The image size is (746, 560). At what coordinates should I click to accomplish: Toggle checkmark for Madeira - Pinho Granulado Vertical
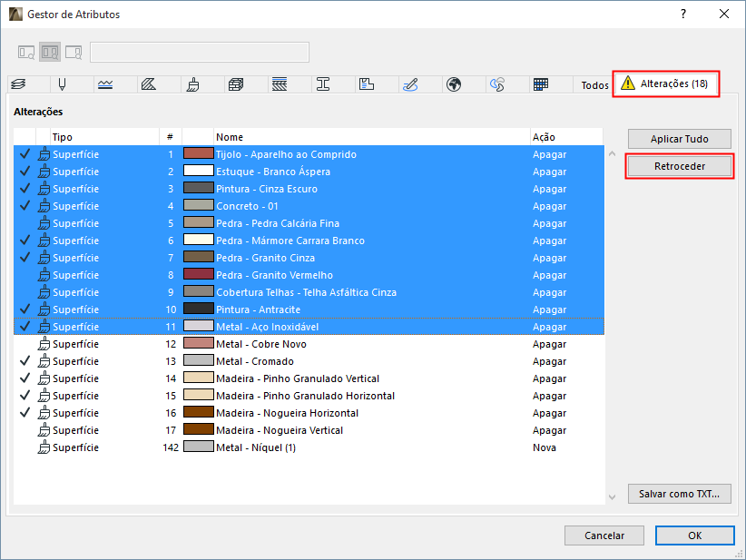coord(25,378)
